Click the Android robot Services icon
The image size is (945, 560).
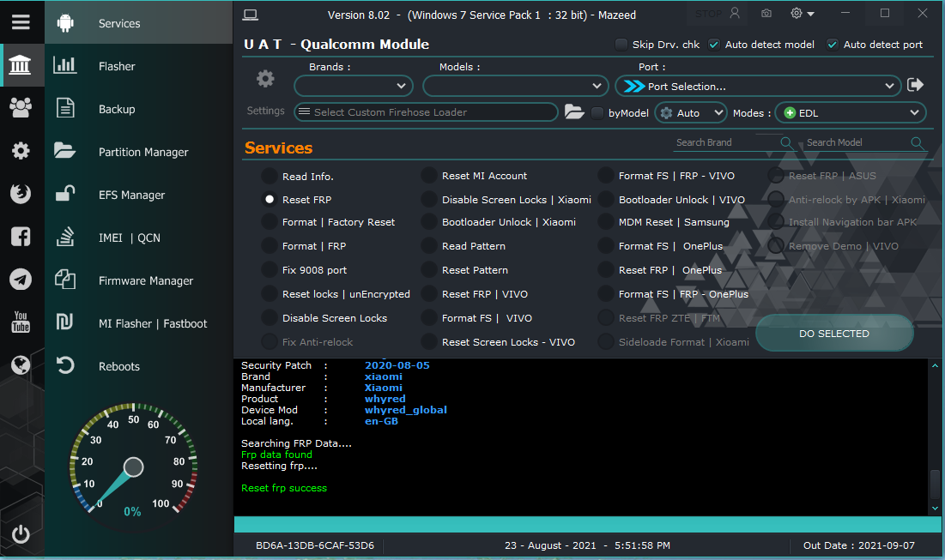(x=65, y=23)
